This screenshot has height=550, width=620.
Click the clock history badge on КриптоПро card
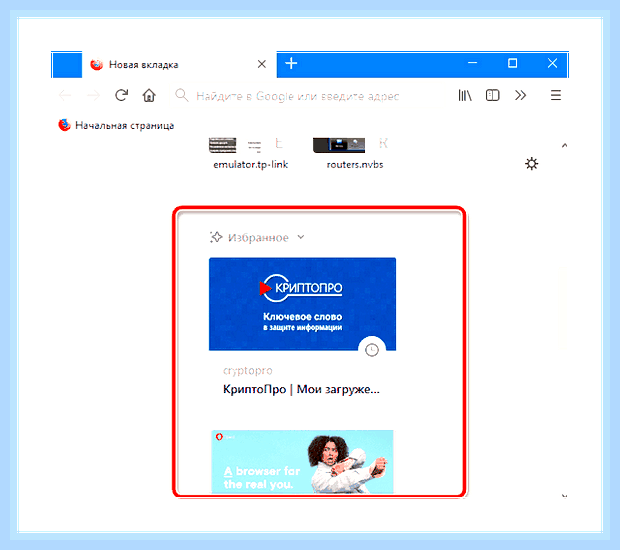coord(371,350)
